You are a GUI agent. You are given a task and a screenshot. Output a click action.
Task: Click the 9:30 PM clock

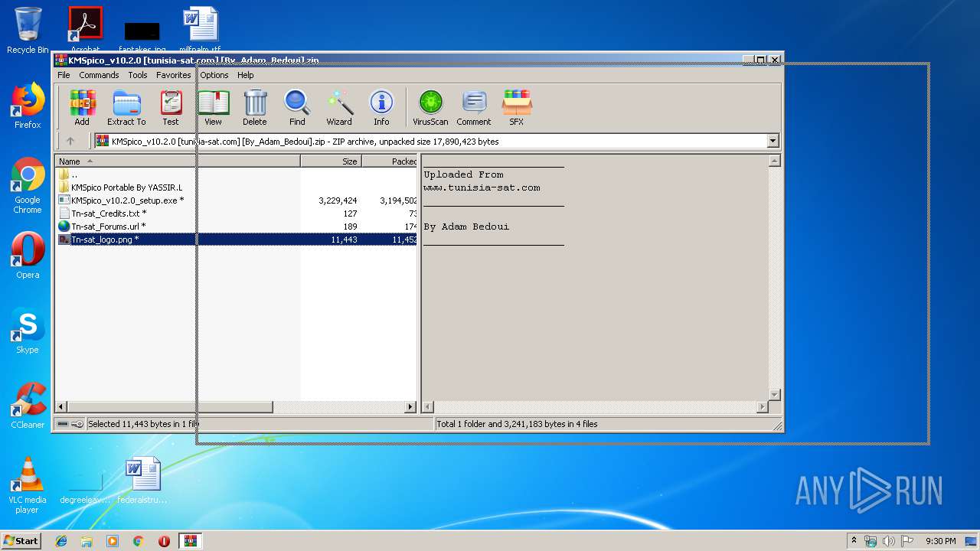coord(941,541)
